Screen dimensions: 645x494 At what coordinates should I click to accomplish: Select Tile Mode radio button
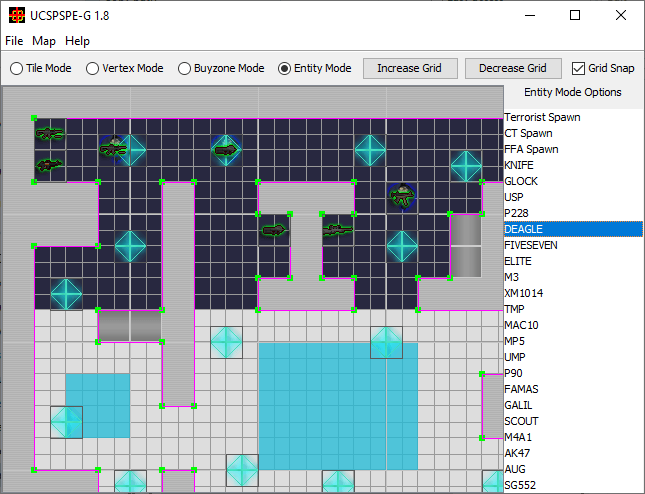pos(40,68)
